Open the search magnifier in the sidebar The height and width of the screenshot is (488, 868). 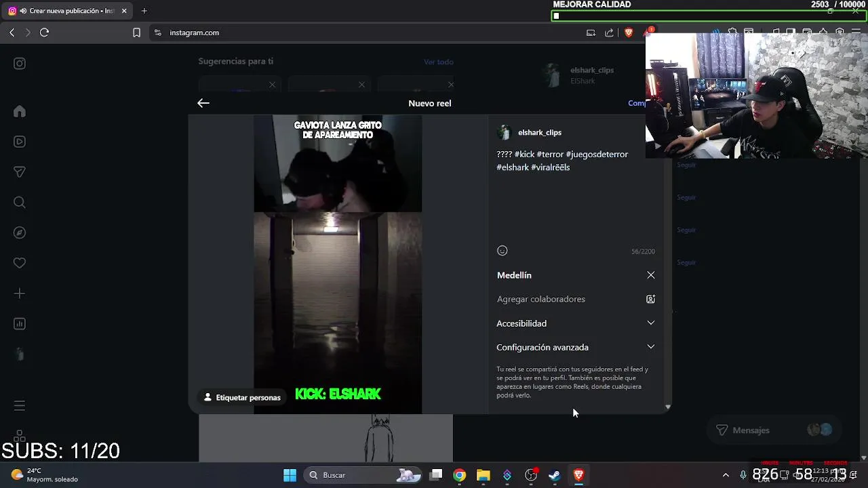click(x=20, y=202)
